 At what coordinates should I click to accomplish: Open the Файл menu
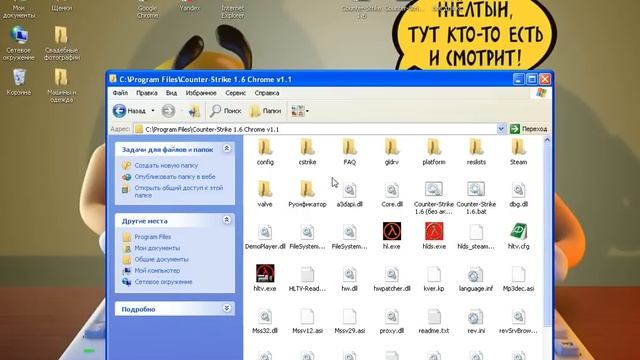(x=120, y=93)
